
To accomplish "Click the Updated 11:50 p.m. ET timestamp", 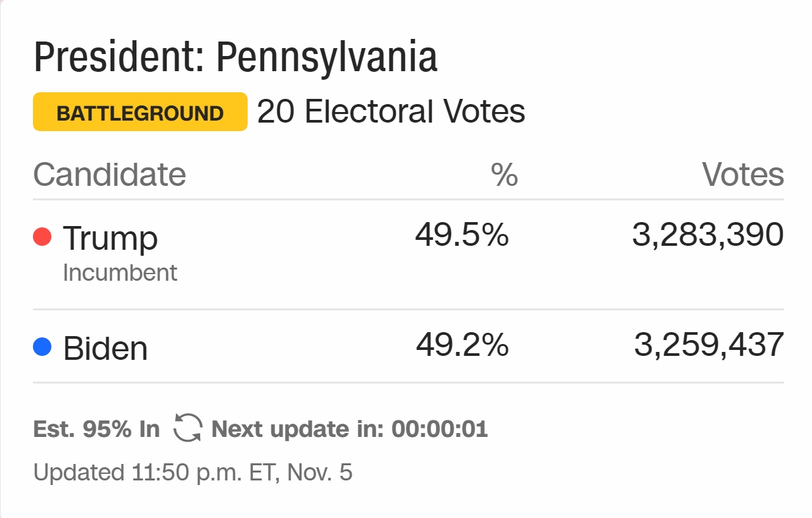I will [193, 473].
